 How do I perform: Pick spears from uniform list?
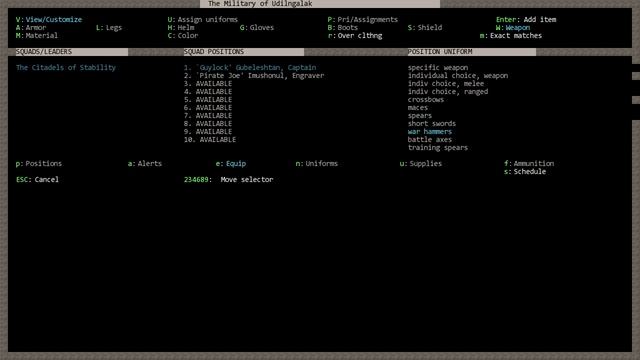[x=420, y=116]
